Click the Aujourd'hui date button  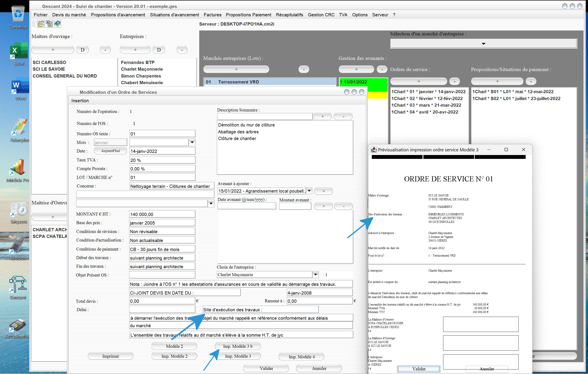(x=110, y=151)
